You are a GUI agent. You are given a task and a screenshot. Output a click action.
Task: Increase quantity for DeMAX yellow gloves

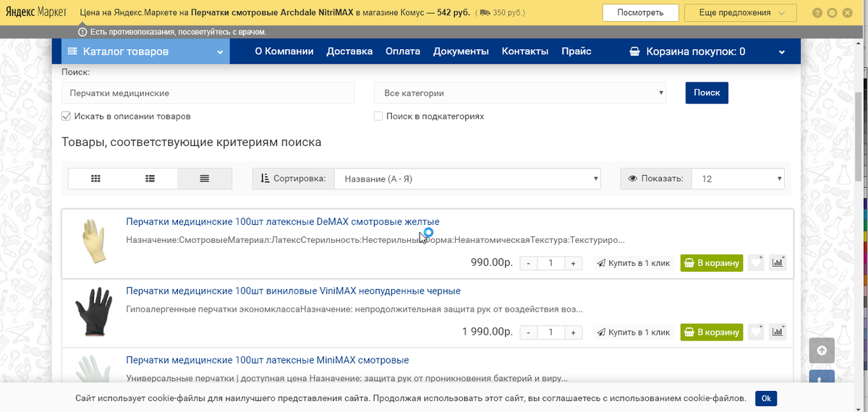[x=573, y=263]
